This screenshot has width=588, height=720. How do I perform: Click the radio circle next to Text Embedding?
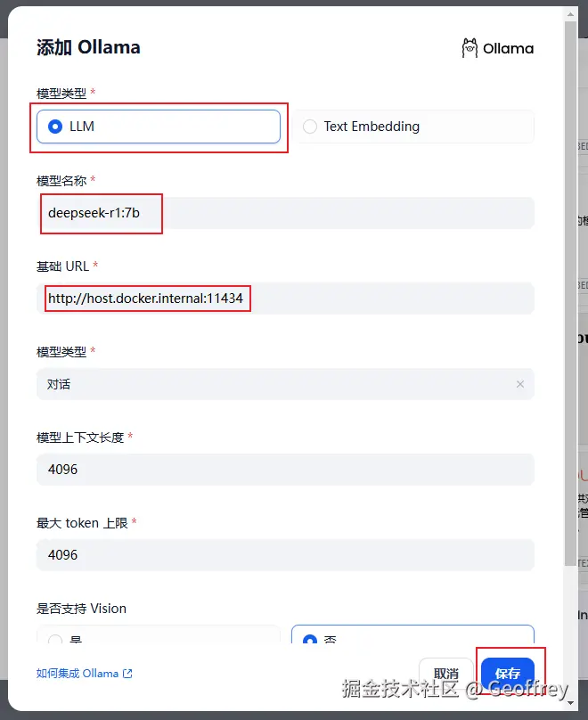[310, 126]
